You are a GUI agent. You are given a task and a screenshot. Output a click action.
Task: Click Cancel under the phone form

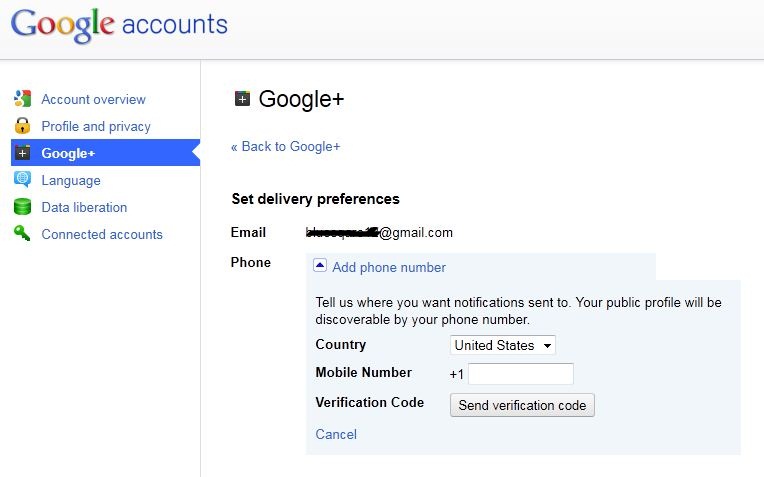pyautogui.click(x=336, y=434)
